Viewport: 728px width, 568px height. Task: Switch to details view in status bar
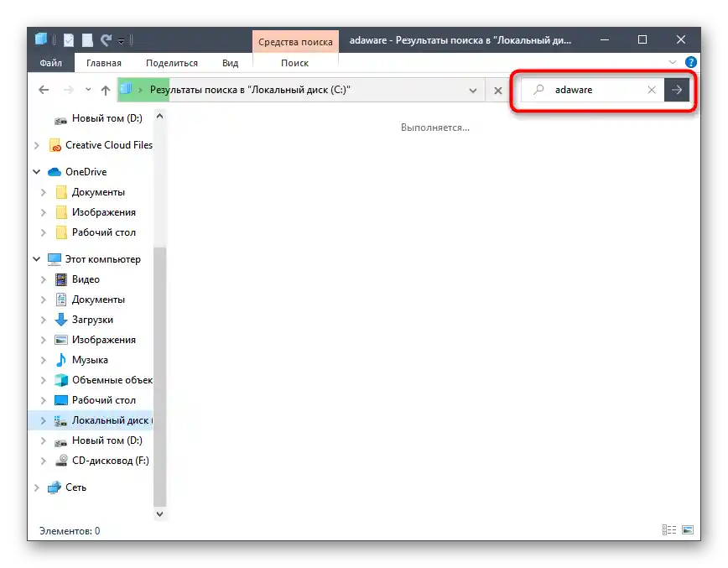point(669,530)
